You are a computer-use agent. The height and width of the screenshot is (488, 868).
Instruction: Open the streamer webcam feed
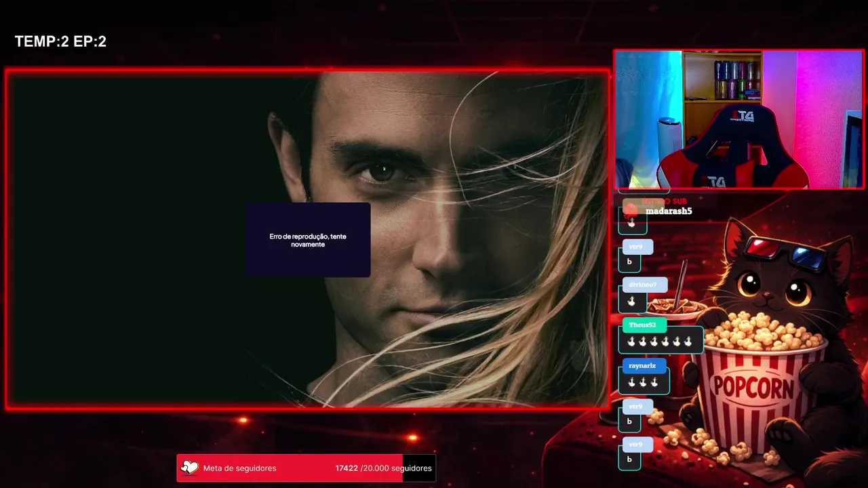click(739, 119)
